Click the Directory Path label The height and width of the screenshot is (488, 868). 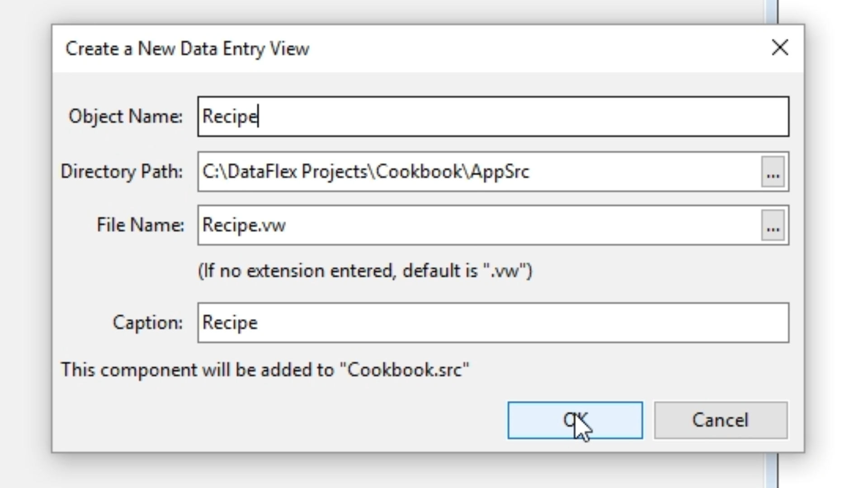122,172
